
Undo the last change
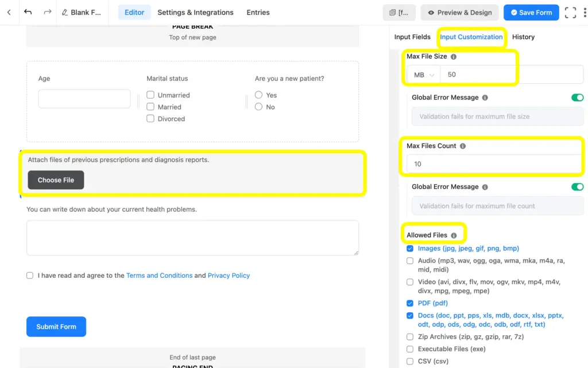tap(28, 12)
